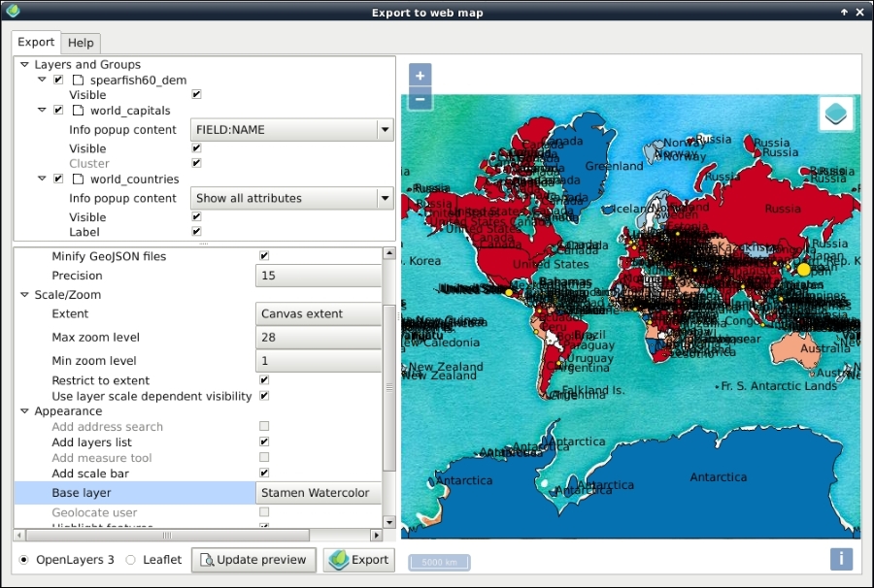Click the Precision input field showing 15
This screenshot has height=588, width=874.
click(x=316, y=276)
